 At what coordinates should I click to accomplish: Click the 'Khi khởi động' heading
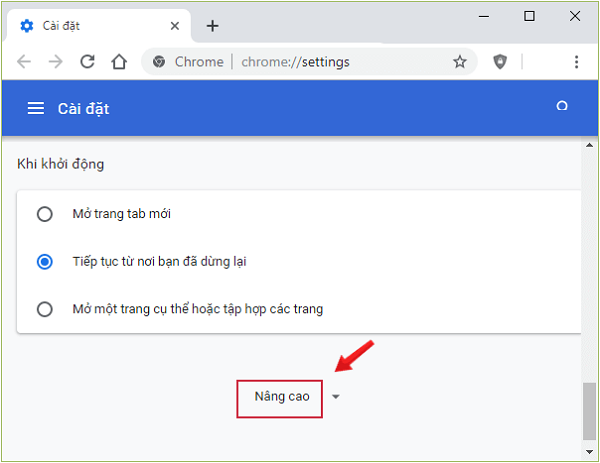point(60,164)
